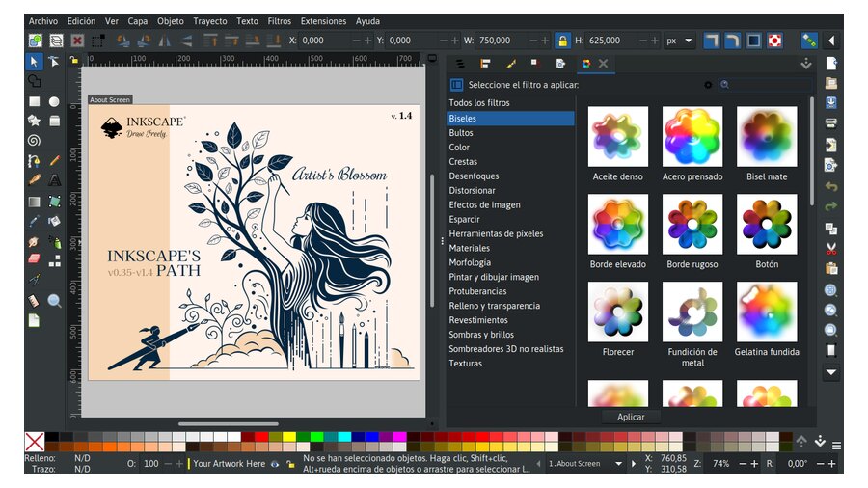
Task: Select the Spiral tool
Action: [x=35, y=141]
